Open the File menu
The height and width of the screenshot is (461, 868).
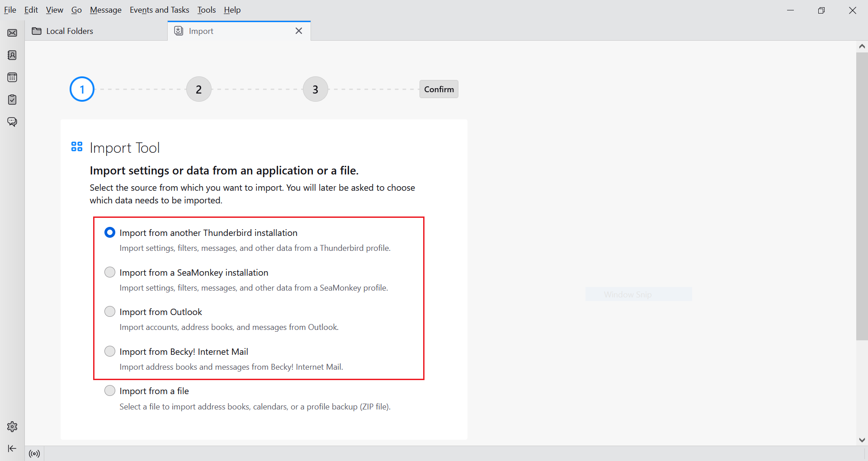(x=10, y=10)
